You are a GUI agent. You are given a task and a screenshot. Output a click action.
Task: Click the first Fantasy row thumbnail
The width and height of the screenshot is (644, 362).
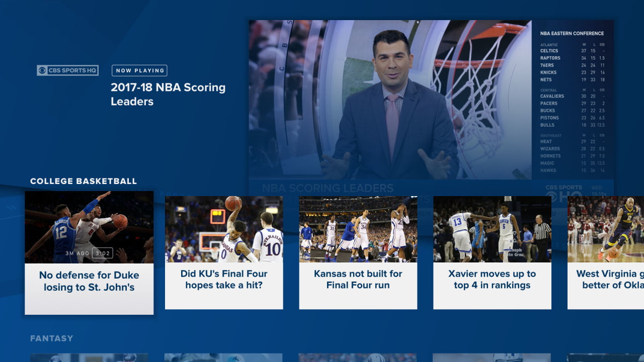click(x=89, y=358)
